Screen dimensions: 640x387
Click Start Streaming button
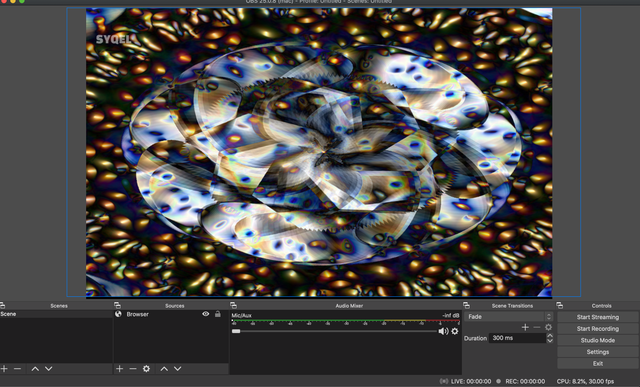point(598,317)
